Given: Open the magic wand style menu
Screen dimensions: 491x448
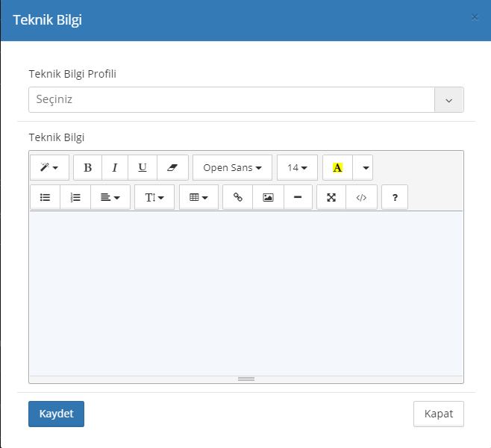Looking at the screenshot, I should [x=49, y=168].
